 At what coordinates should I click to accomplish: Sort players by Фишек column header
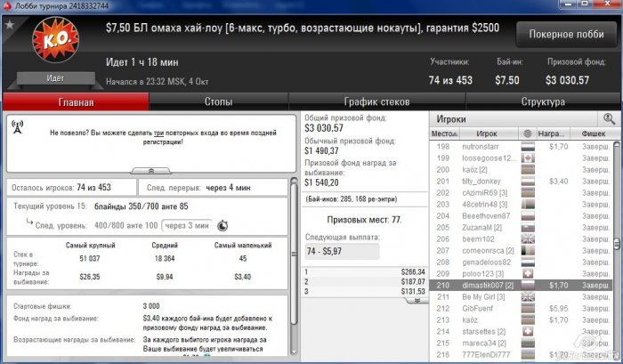coord(594,133)
